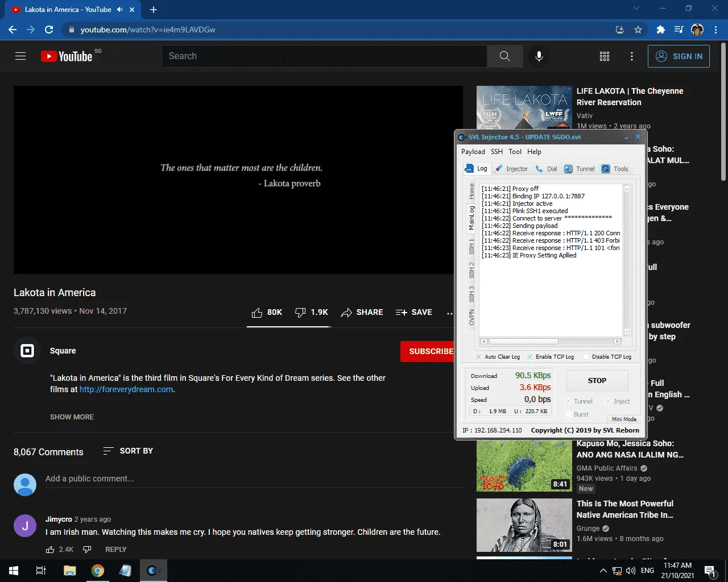Viewport: 728px width, 582px height.
Task: Open Chrome extensions puzzle icon
Action: [x=660, y=30]
